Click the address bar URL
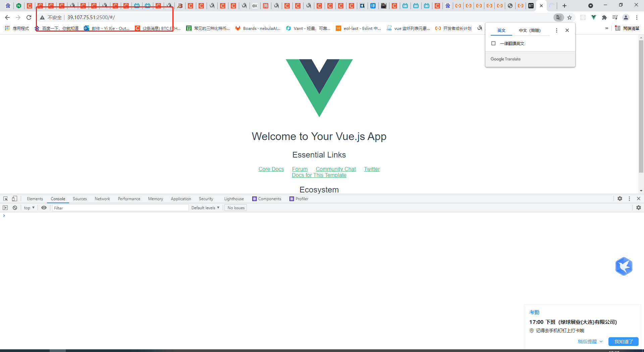The width and height of the screenshot is (644, 352). (x=91, y=17)
